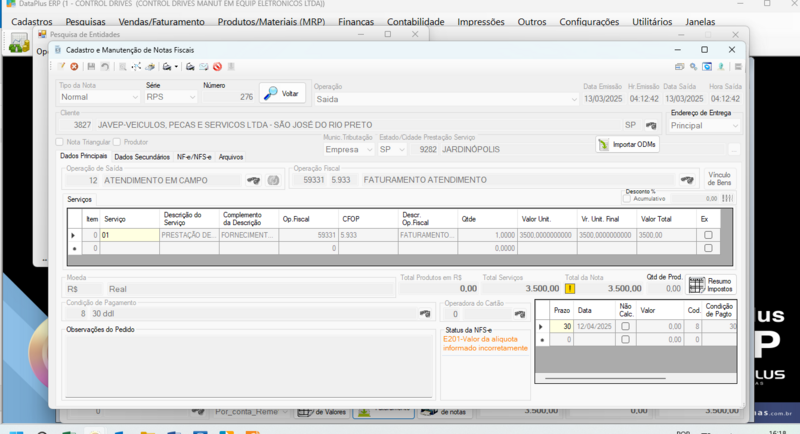Click the Número field showing 276
The width and height of the screenshot is (800, 434).
point(228,97)
